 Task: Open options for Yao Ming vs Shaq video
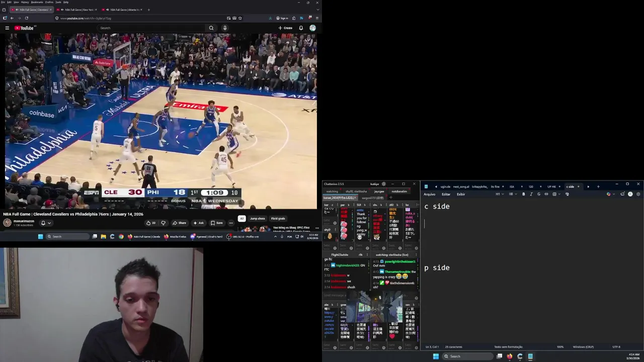coord(317,228)
